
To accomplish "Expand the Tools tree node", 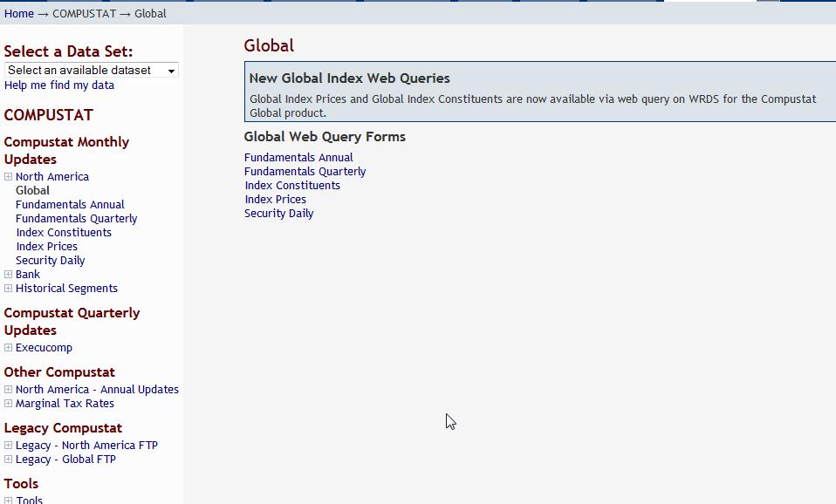I will 8,500.
